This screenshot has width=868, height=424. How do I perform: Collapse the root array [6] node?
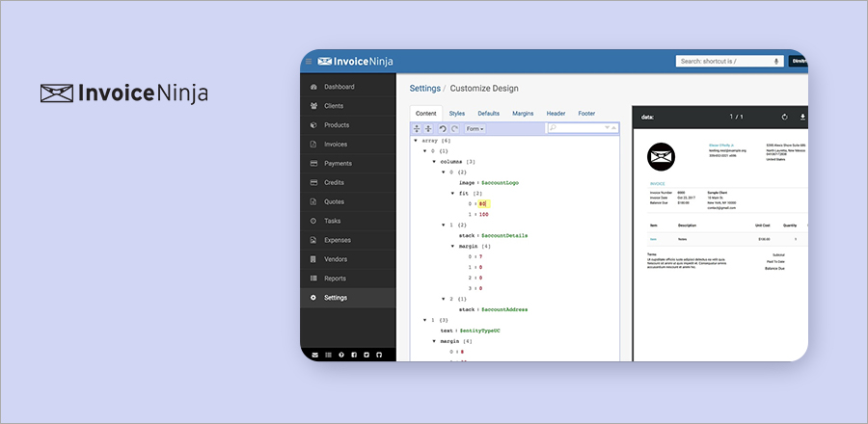416,141
